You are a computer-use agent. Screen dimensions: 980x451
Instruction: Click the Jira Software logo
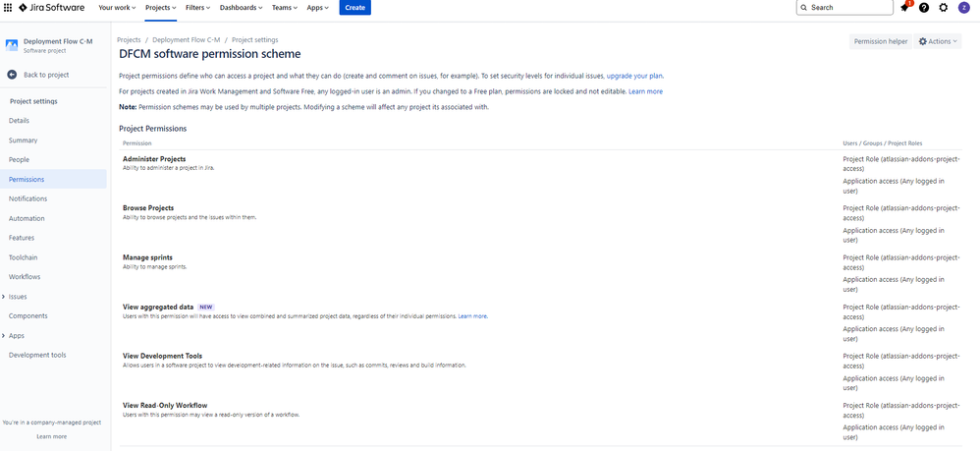pos(51,8)
